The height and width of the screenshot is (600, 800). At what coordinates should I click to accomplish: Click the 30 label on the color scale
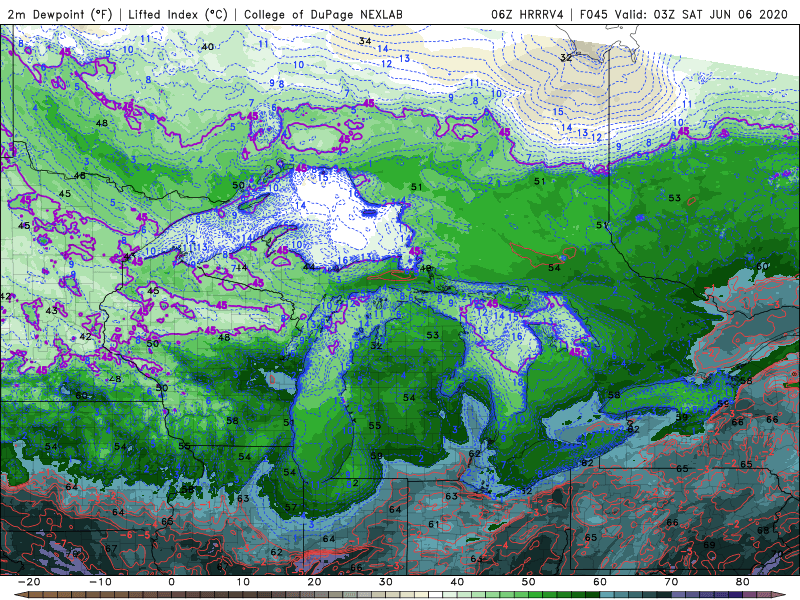[x=386, y=582]
